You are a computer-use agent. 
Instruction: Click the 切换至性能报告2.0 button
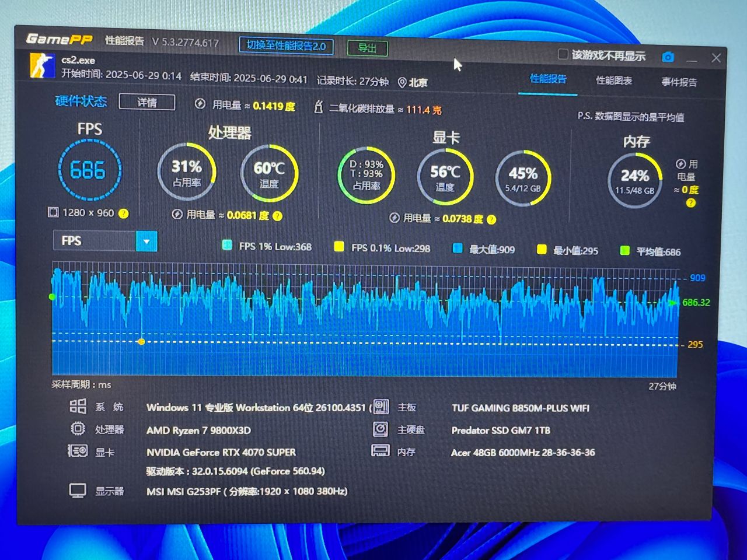[x=287, y=45]
